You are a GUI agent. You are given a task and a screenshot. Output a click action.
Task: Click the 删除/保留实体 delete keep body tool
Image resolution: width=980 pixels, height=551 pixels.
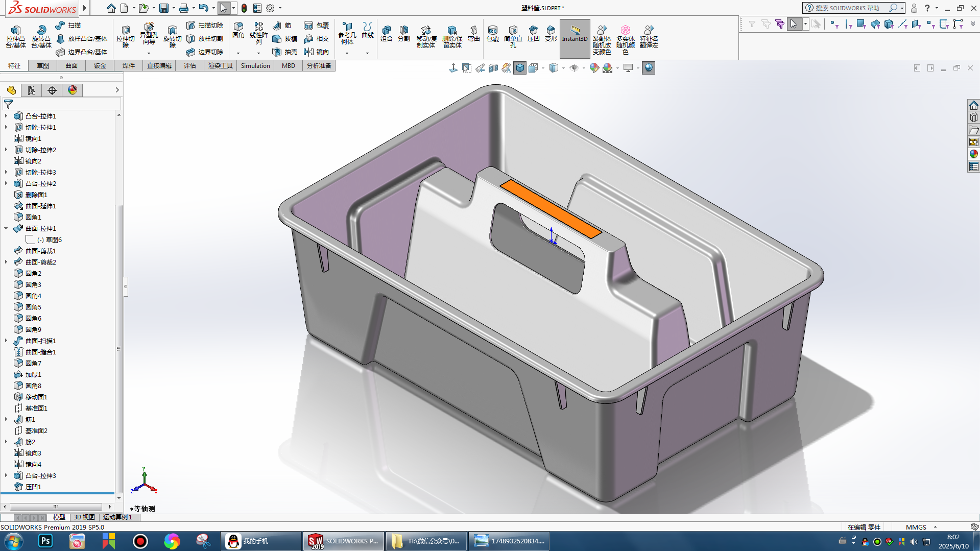point(452,37)
